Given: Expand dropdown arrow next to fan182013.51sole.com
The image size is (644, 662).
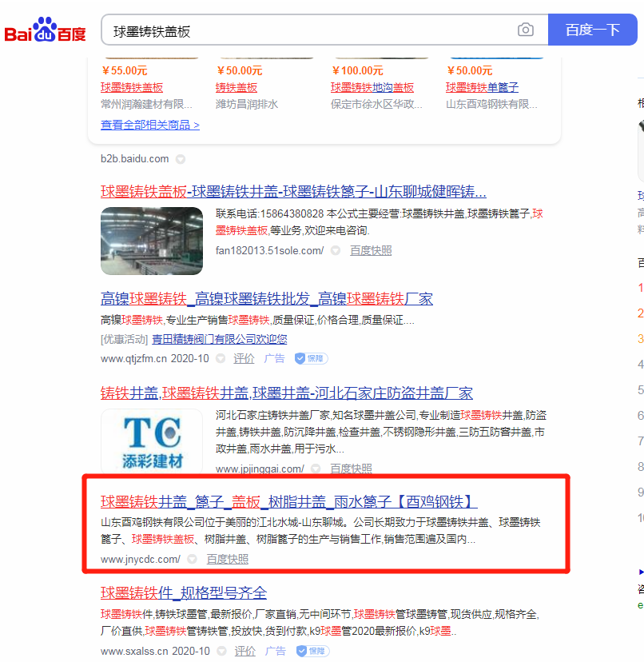Looking at the screenshot, I should (x=336, y=251).
